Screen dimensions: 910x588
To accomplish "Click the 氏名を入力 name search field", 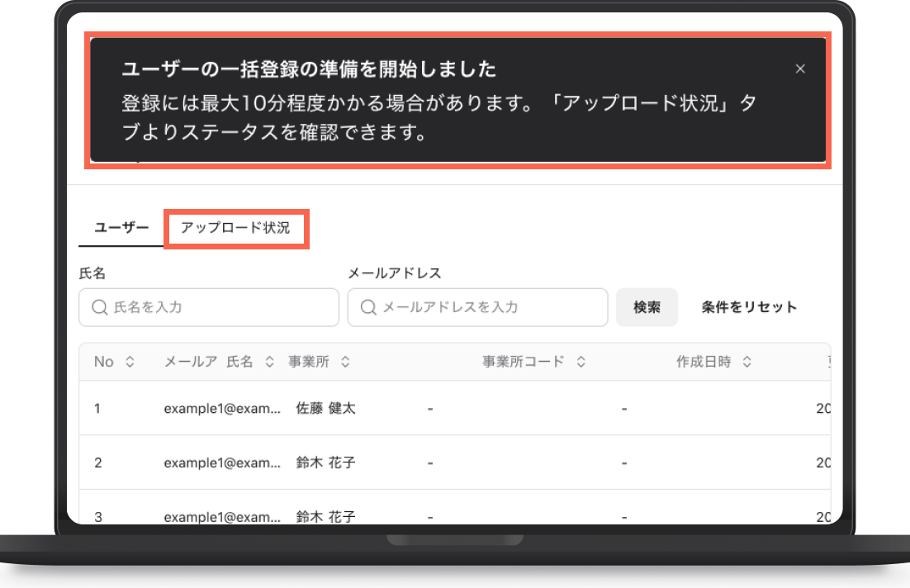I will [x=209, y=307].
